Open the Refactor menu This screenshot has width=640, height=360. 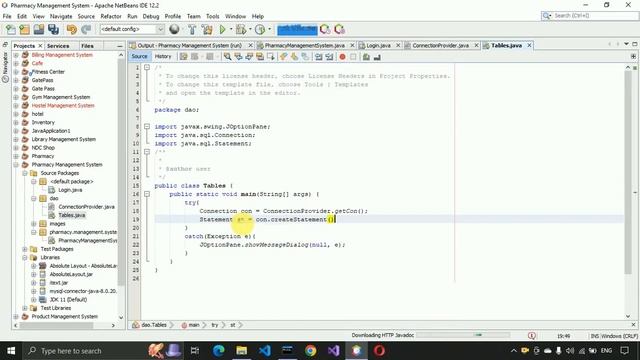pyautogui.click(x=111, y=16)
